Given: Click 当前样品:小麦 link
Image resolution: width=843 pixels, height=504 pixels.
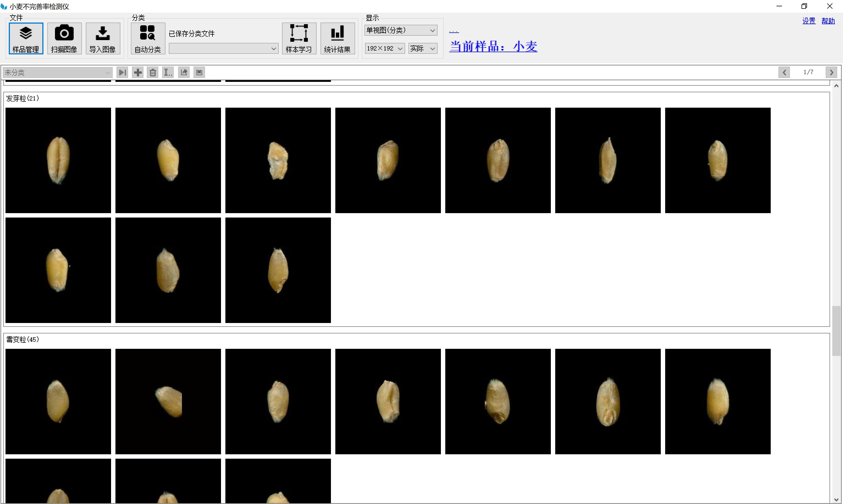Looking at the screenshot, I should tap(493, 46).
